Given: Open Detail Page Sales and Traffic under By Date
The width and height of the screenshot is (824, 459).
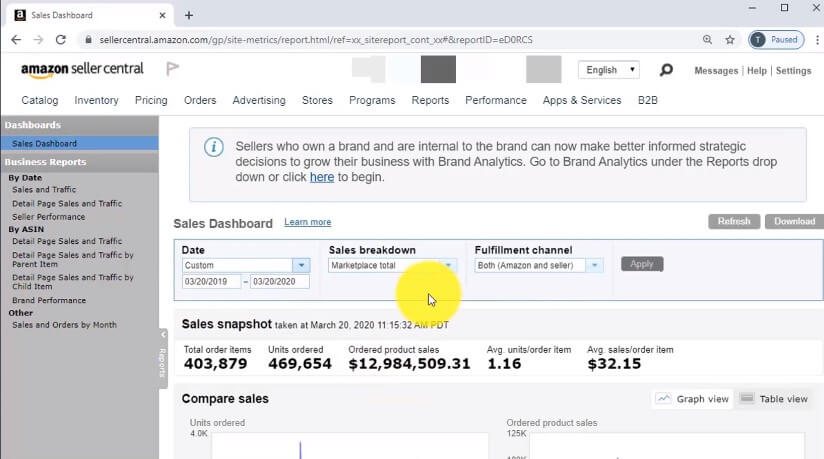Looking at the screenshot, I should tap(67, 203).
